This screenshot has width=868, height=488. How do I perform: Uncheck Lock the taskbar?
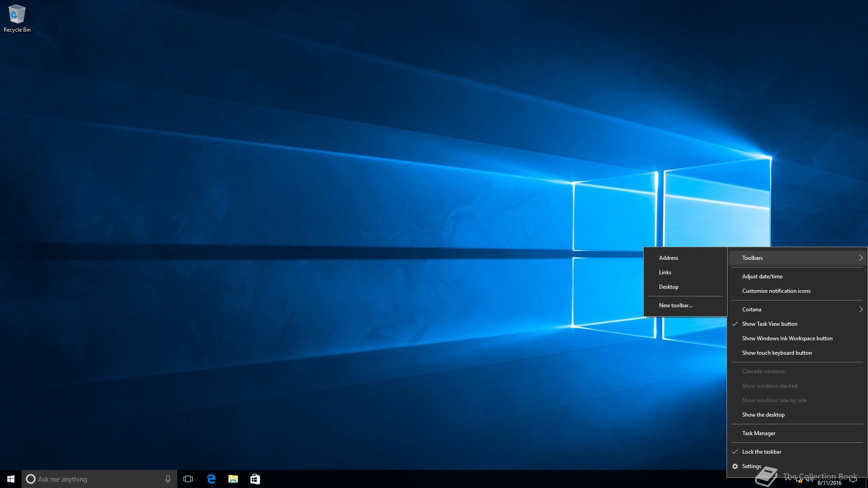(x=797, y=452)
